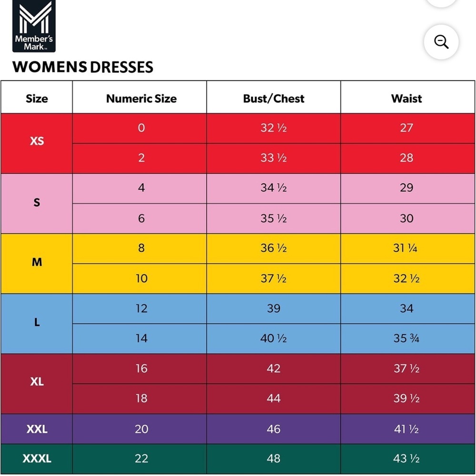The height and width of the screenshot is (476, 476).
Task: Click the WOMENS DRESSES heading
Action: pyautogui.click(x=83, y=67)
